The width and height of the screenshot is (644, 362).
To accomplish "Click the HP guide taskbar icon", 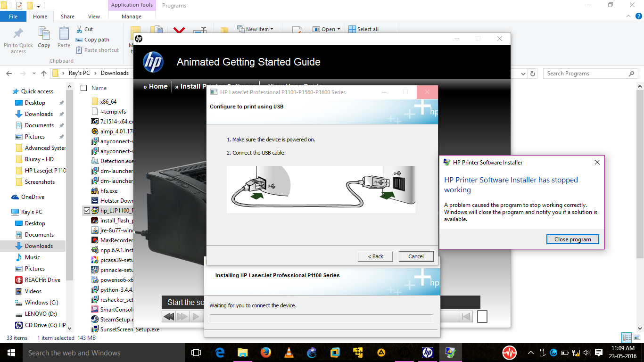I will (428, 353).
